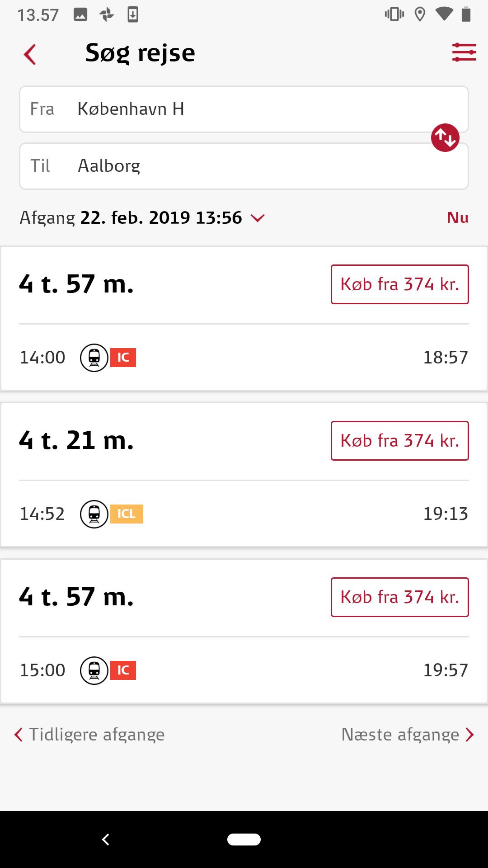Edit the Til field Aalborg
488x868 pixels.
244,166
